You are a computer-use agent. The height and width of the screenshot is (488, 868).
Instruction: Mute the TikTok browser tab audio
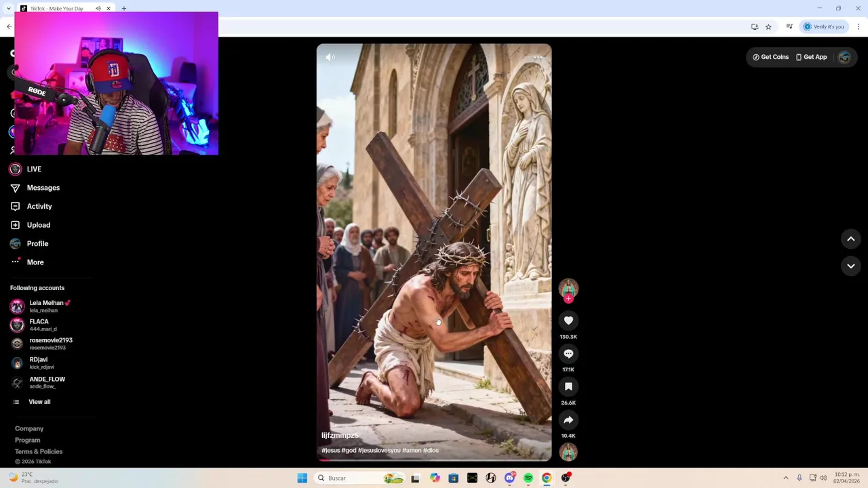(98, 9)
